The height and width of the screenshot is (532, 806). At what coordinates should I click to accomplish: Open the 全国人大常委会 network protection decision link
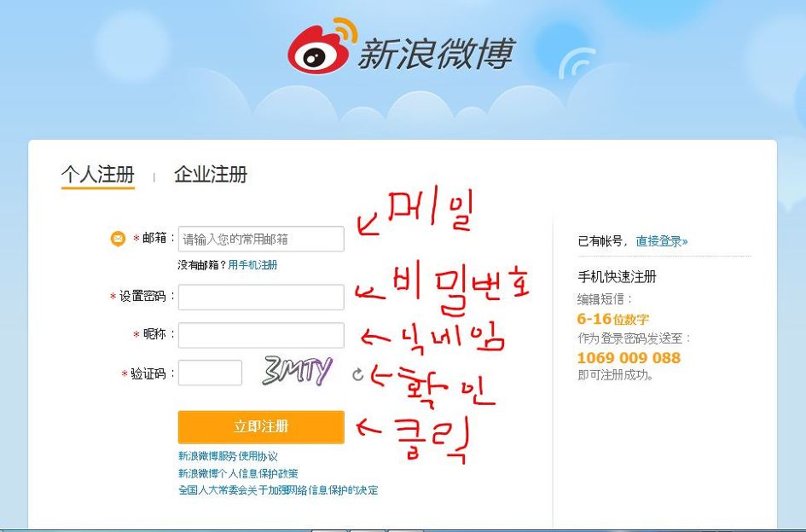click(278, 490)
